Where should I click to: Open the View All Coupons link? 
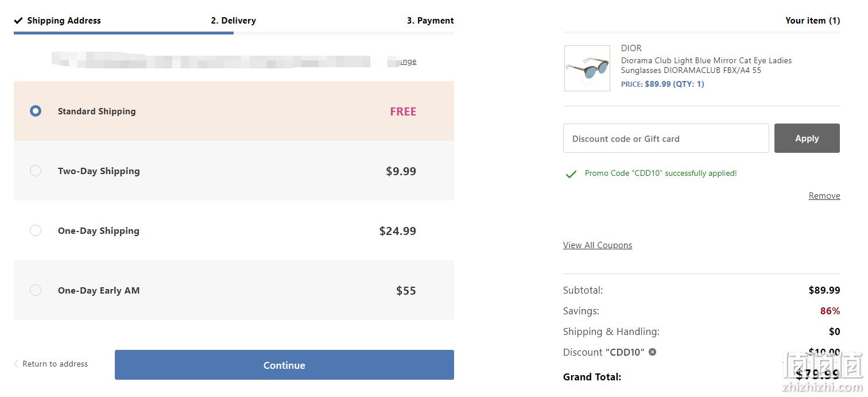[598, 245]
